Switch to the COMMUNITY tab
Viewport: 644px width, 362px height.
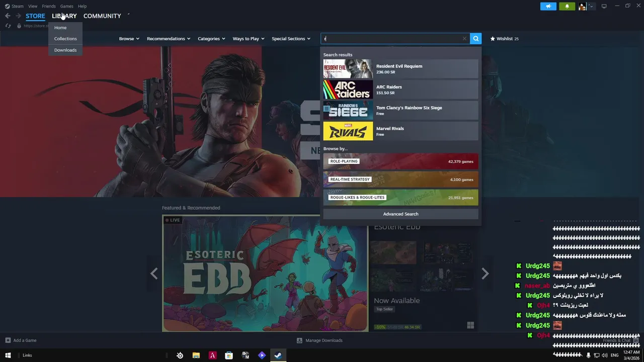click(x=102, y=16)
